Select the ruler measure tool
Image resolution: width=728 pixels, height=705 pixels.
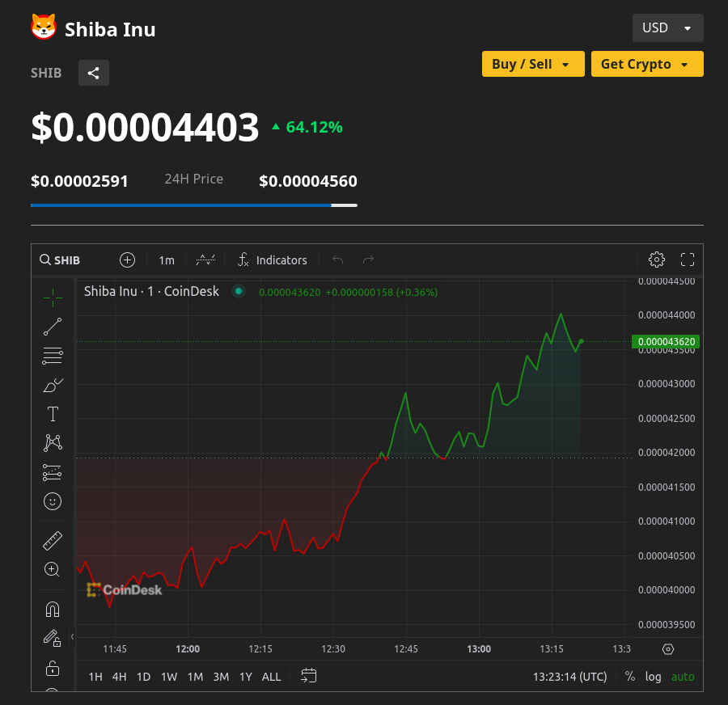click(x=53, y=540)
